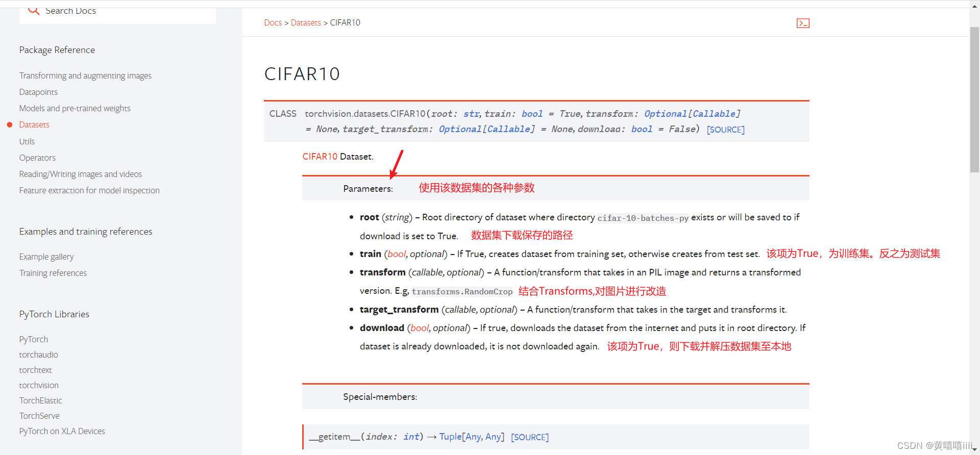Focus the Search Docs field
Screen dimensions: 980x455
click(x=117, y=14)
